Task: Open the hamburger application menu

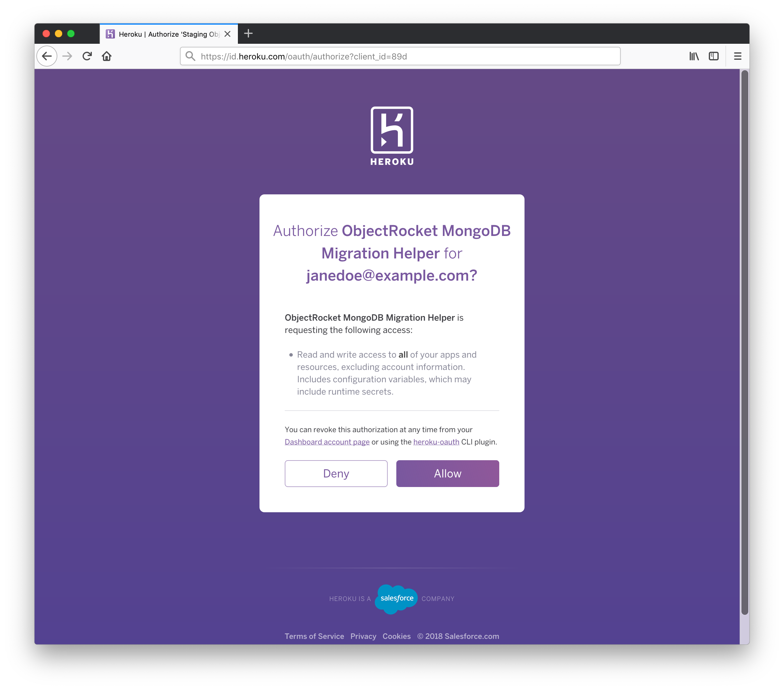Action: tap(737, 56)
